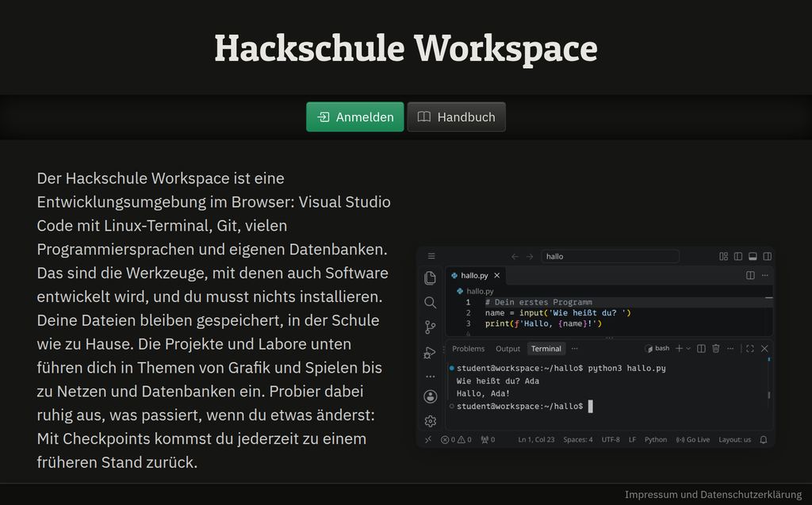The height and width of the screenshot is (505, 812).
Task: Select the Terminal panel tab
Action: (x=546, y=349)
